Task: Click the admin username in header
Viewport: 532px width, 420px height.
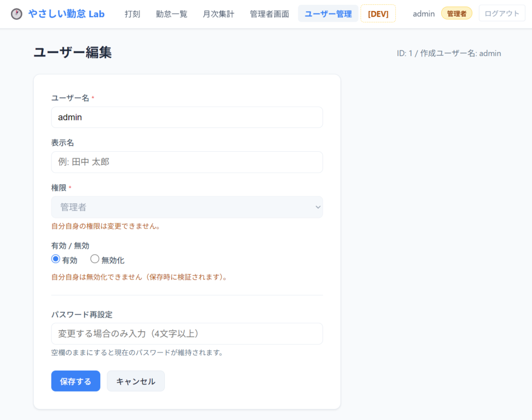Action: click(x=423, y=14)
